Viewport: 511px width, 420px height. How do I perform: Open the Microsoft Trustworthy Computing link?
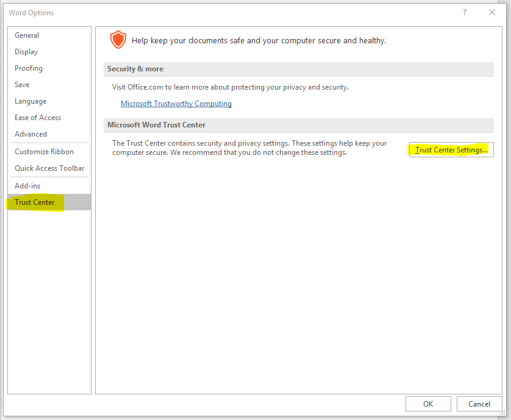(176, 104)
